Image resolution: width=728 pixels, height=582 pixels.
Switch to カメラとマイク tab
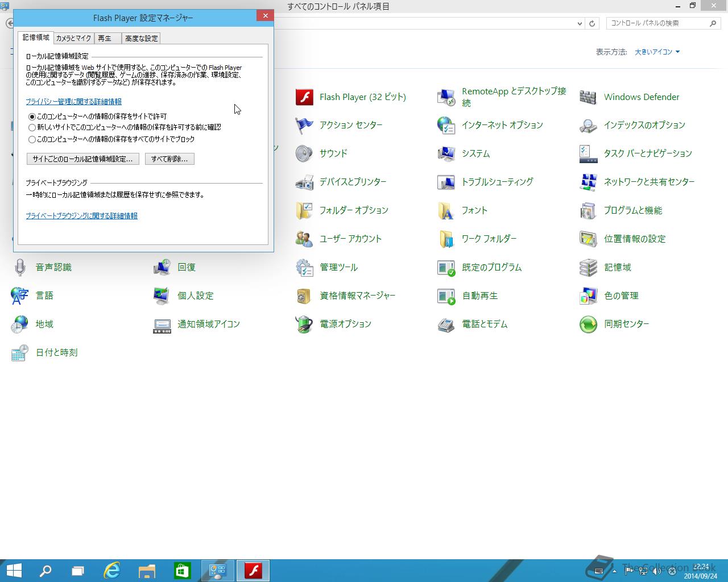pyautogui.click(x=73, y=38)
